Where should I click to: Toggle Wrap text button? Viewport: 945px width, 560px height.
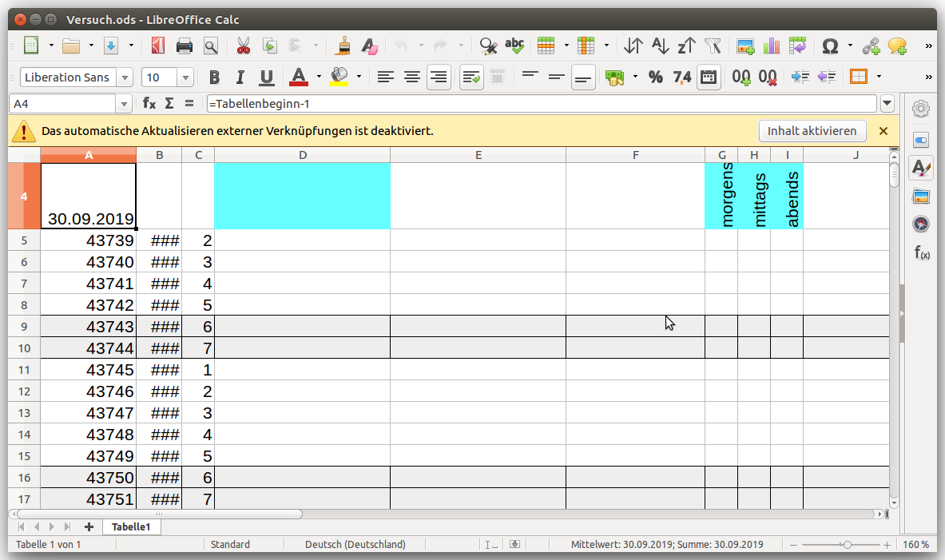pyautogui.click(x=471, y=77)
